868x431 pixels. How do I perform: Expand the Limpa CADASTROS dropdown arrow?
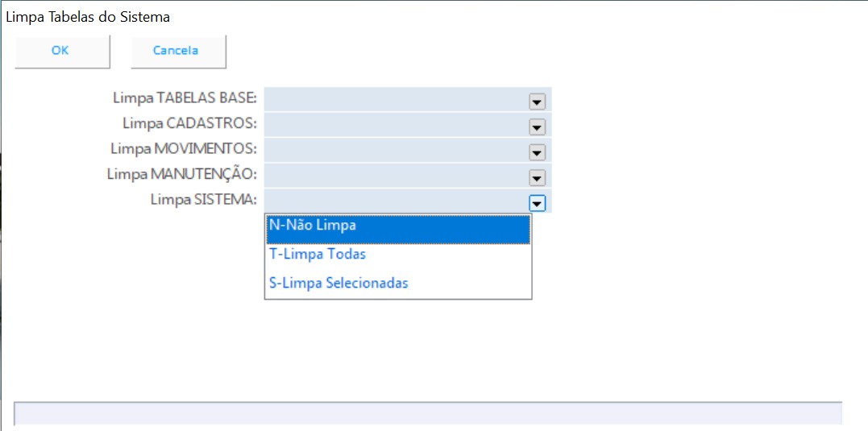point(537,127)
